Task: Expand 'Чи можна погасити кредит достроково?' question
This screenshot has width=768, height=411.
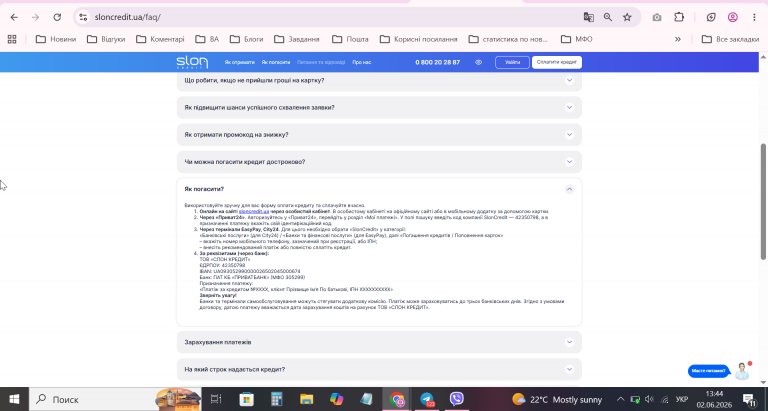Action: [x=379, y=162]
